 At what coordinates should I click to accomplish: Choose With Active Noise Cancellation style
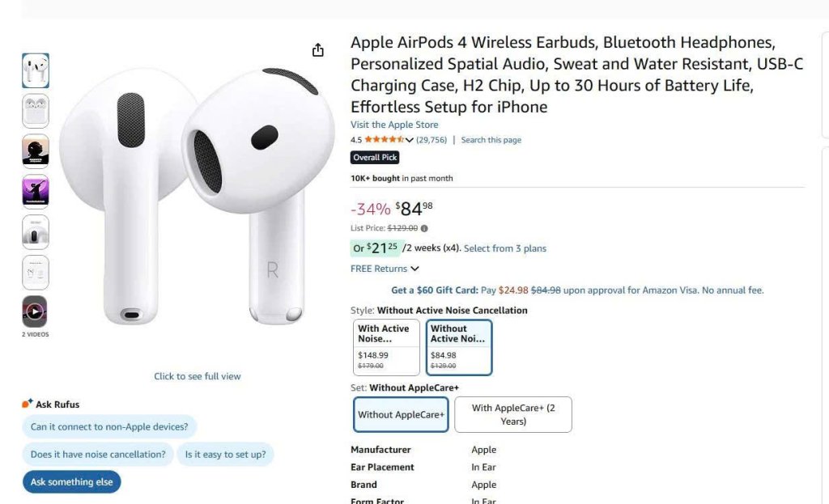[x=387, y=347]
